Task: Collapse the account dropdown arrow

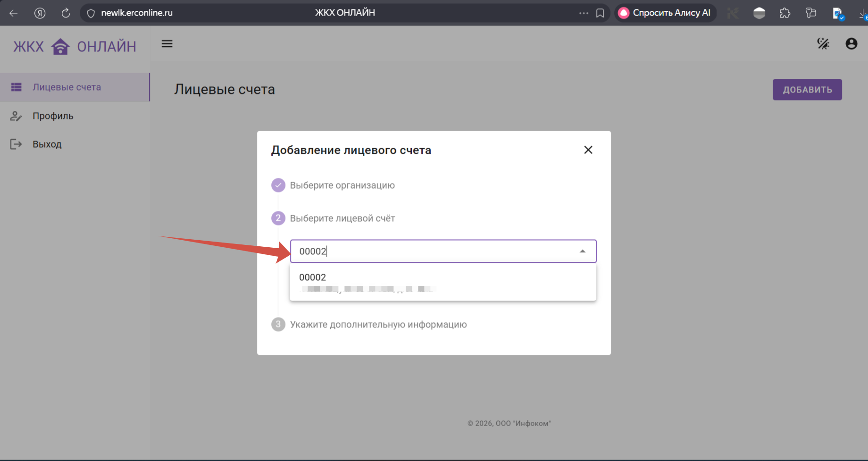Action: (583, 251)
